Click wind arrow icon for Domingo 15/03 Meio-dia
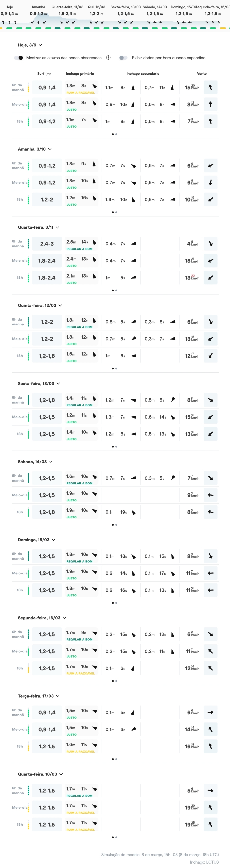230x868 pixels. (210, 573)
